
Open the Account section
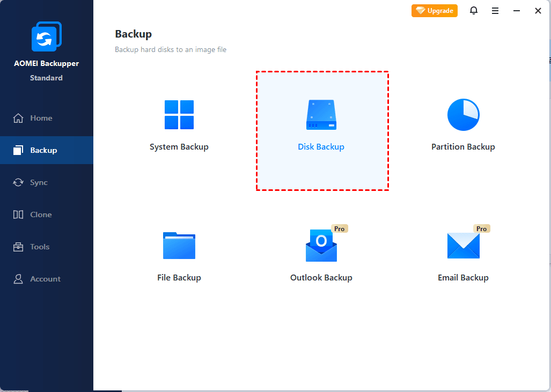45,279
